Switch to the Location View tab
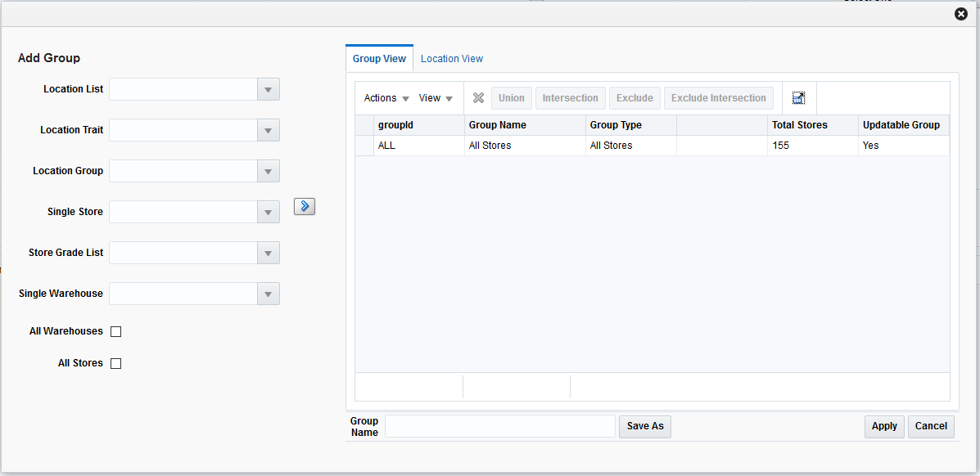This screenshot has width=980, height=476. [452, 59]
